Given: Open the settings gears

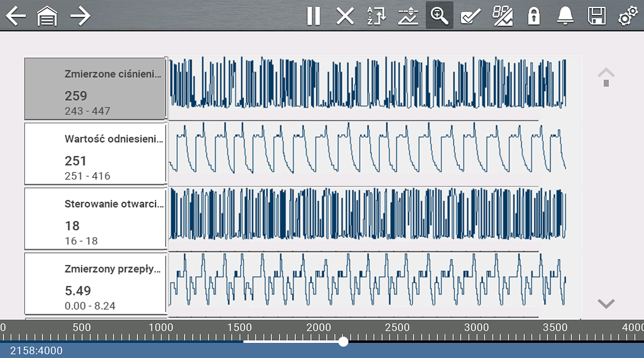Looking at the screenshot, I should tap(628, 16).
